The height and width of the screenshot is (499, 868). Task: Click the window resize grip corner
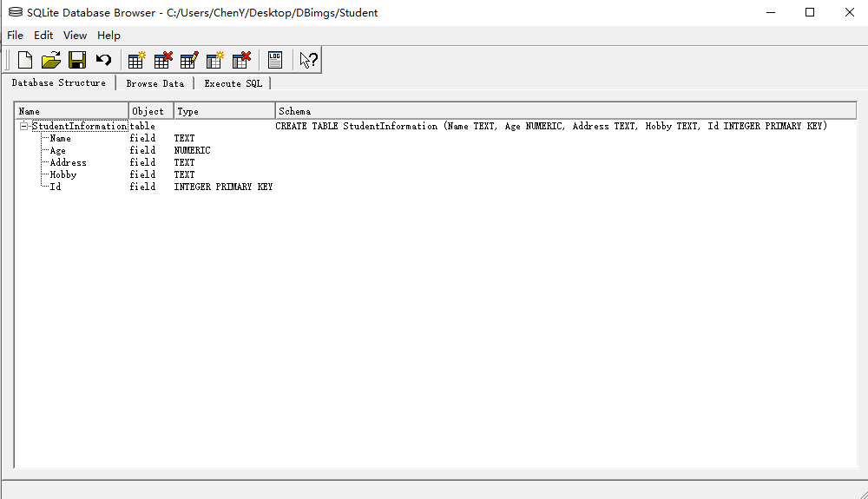point(863,494)
